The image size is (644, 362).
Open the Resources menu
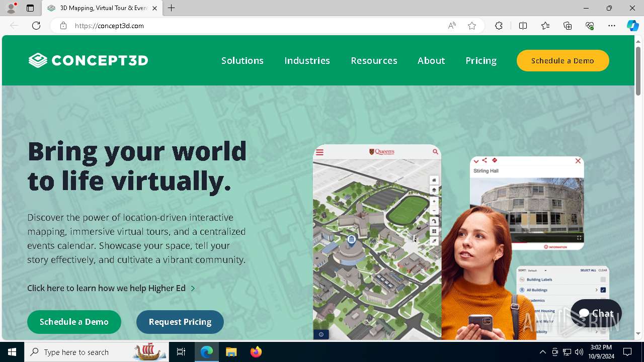point(374,60)
